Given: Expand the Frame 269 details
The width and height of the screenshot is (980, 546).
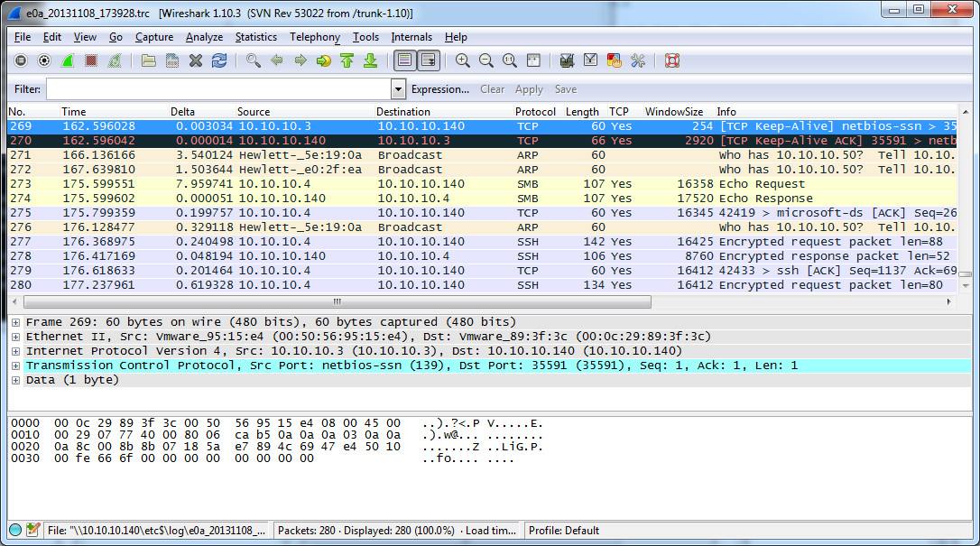Looking at the screenshot, I should click(15, 322).
